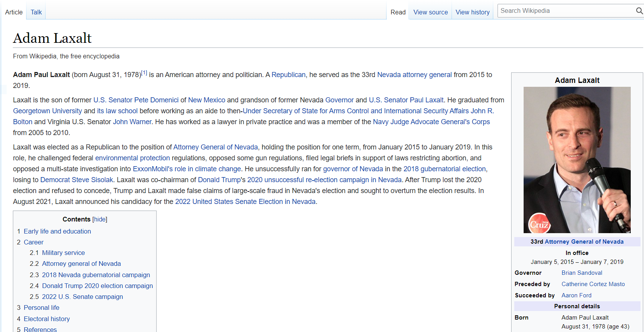Follow the 'its law school' link
644x332 pixels.
point(117,111)
